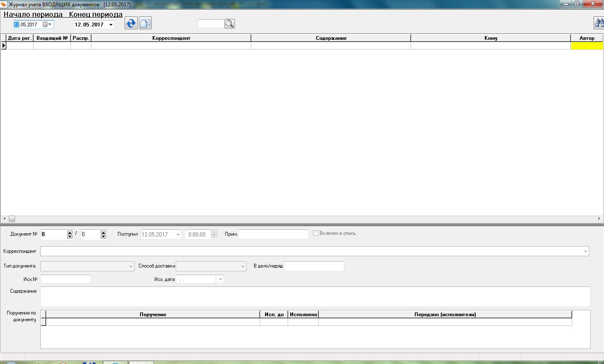Click the Дата рег. column header

(x=20, y=38)
